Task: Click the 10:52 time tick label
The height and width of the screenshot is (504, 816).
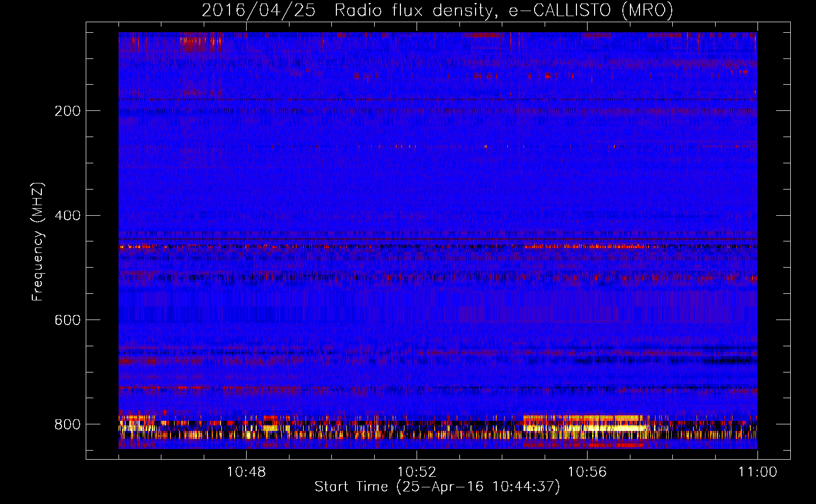Action: click(x=417, y=472)
